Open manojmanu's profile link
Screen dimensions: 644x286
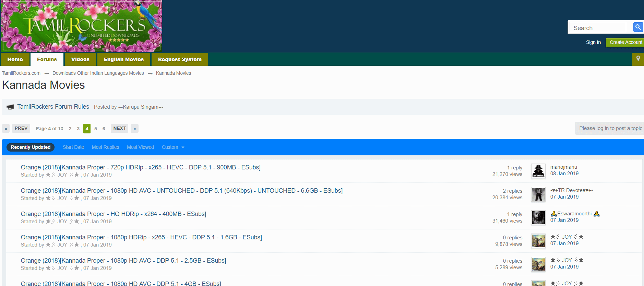564,167
